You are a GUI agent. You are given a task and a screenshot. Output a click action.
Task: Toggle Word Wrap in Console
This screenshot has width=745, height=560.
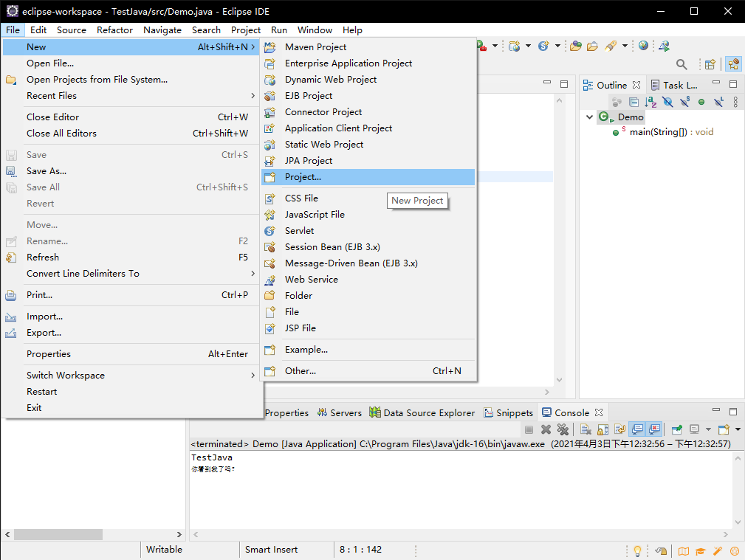(620, 429)
